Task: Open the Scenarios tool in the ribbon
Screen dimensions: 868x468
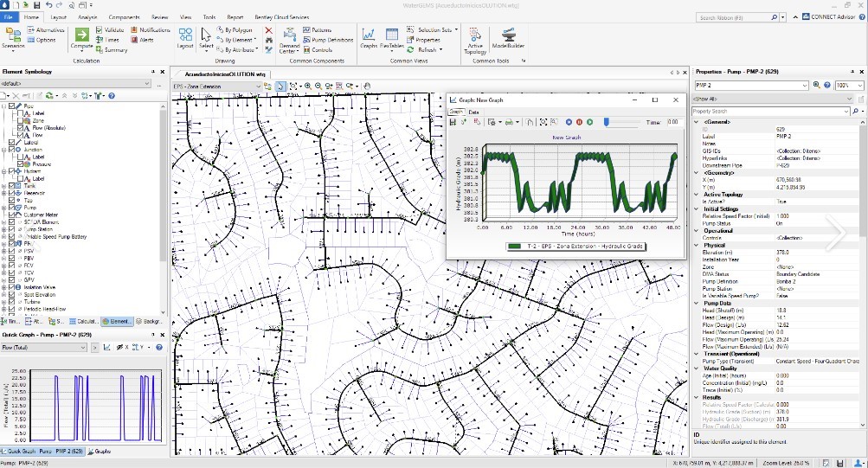Action: click(13, 39)
